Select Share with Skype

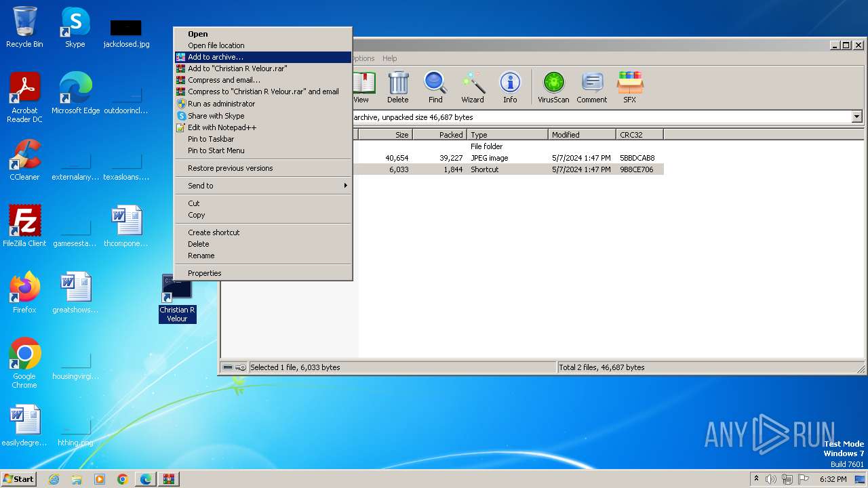(262, 116)
